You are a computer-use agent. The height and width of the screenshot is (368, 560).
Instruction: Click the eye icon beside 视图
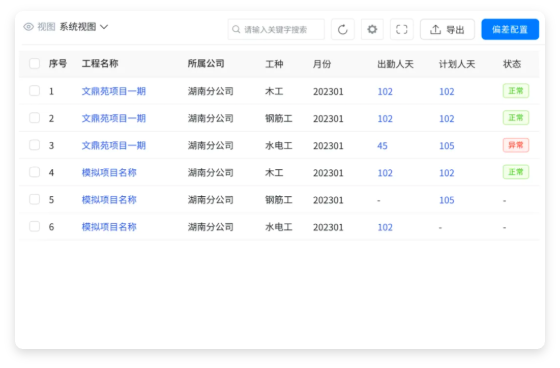[29, 27]
